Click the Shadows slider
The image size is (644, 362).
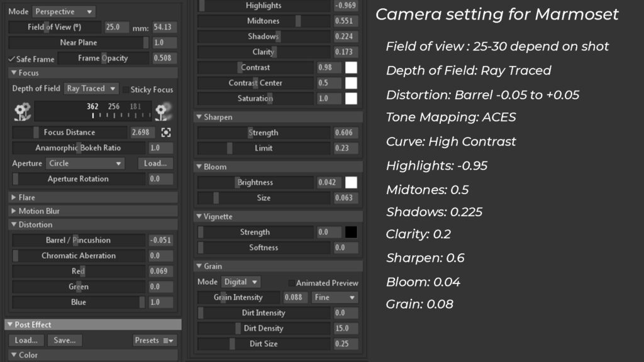pyautogui.click(x=264, y=36)
